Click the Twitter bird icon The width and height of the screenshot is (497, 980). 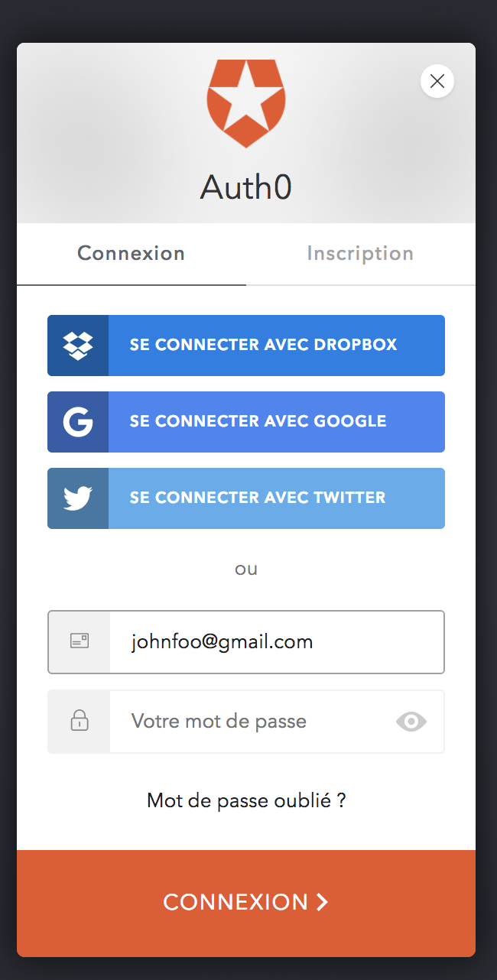[78, 498]
